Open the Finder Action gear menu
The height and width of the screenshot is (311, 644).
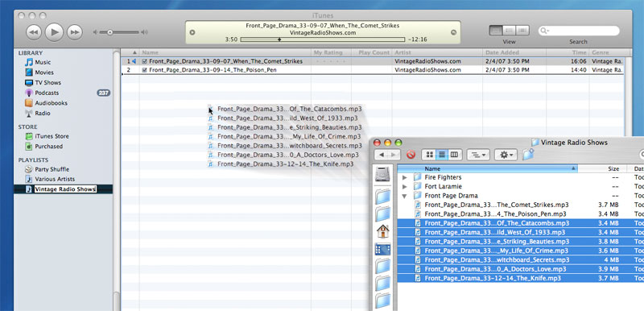pos(506,155)
